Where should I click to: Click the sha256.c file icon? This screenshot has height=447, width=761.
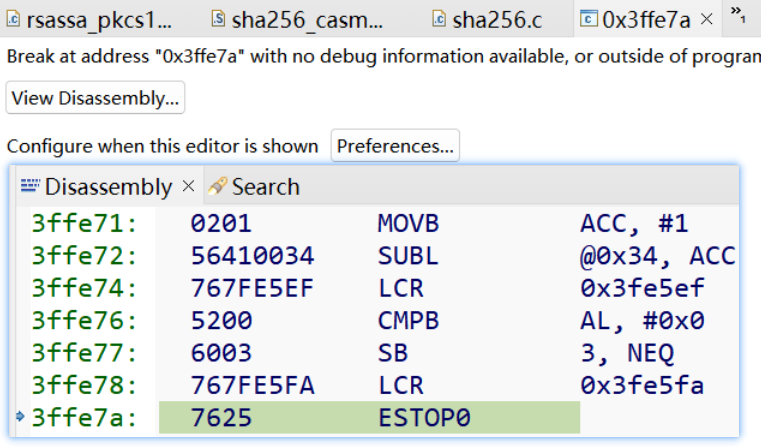(438, 19)
